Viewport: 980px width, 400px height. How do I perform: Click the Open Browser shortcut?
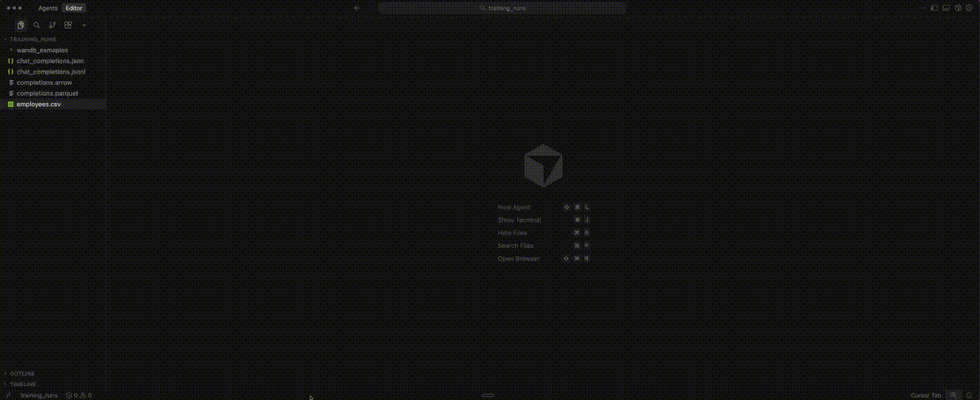544,259
